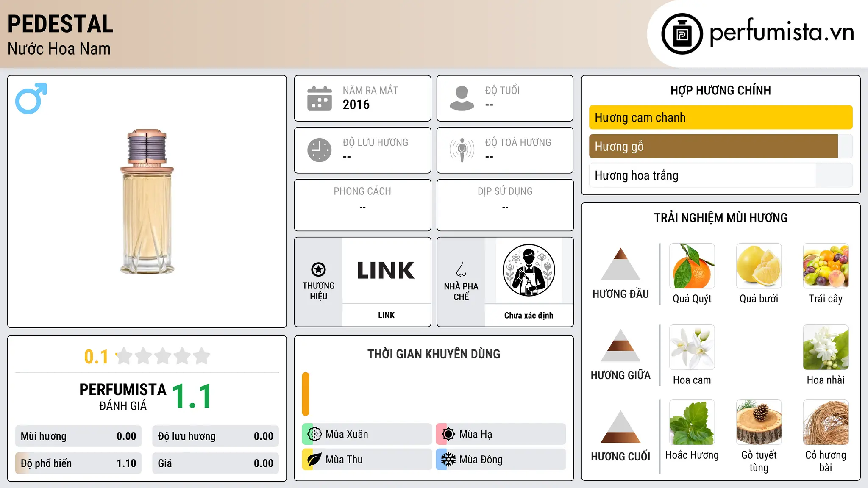Click the Mùa Xuân flower icon
Image resolution: width=868 pixels, height=488 pixels.
coord(314,434)
